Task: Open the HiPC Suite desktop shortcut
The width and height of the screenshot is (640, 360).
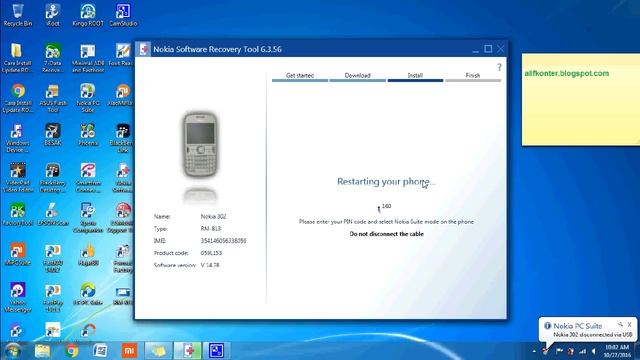Action: (x=88, y=294)
